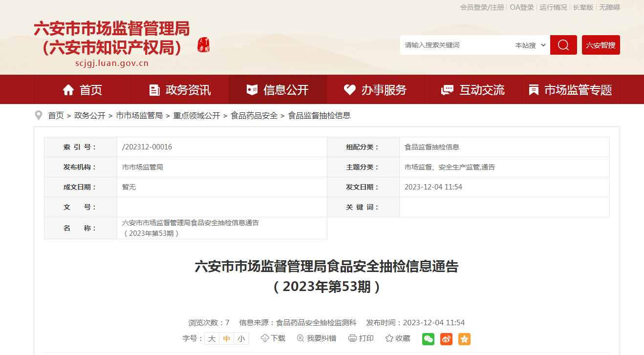This screenshot has width=644, height=355.
Task: Print the page using 打印
Action: (361, 338)
